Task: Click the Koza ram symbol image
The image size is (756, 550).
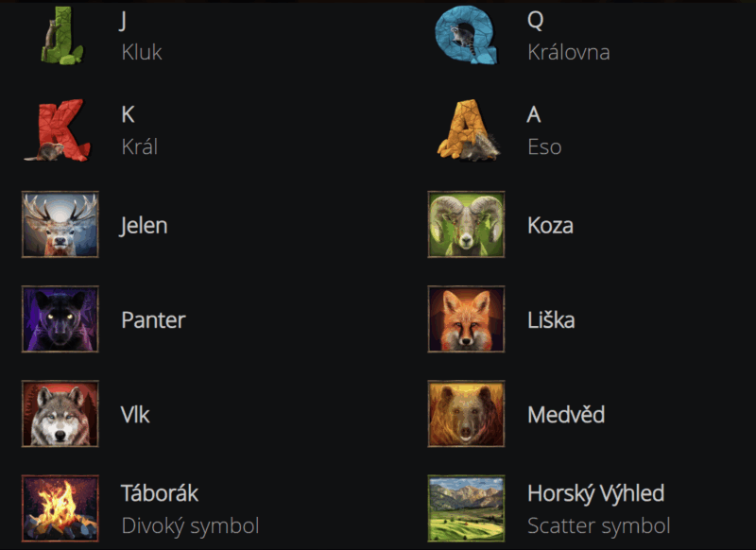Action: (x=466, y=224)
